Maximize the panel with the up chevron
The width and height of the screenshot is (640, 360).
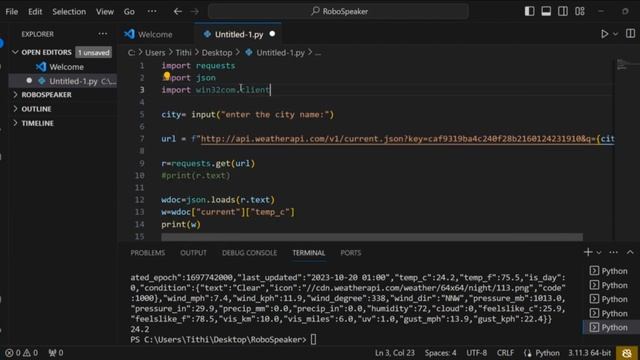click(x=630, y=253)
